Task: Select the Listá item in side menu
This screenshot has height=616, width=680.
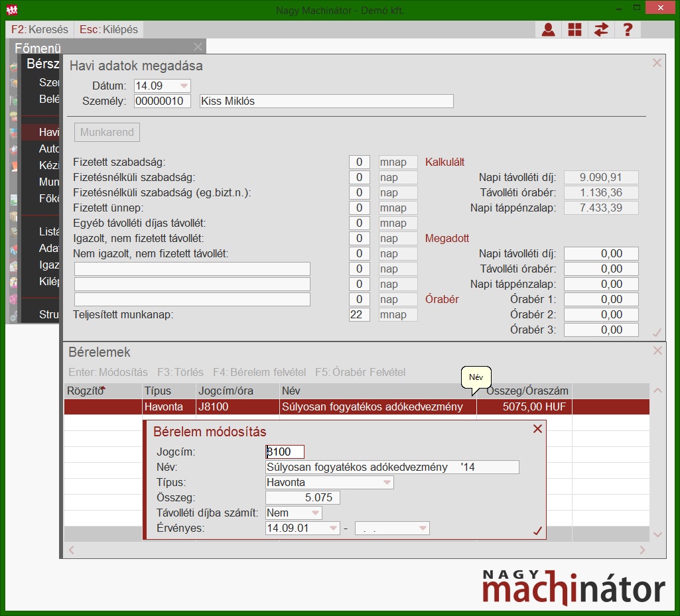Action: (x=40, y=231)
